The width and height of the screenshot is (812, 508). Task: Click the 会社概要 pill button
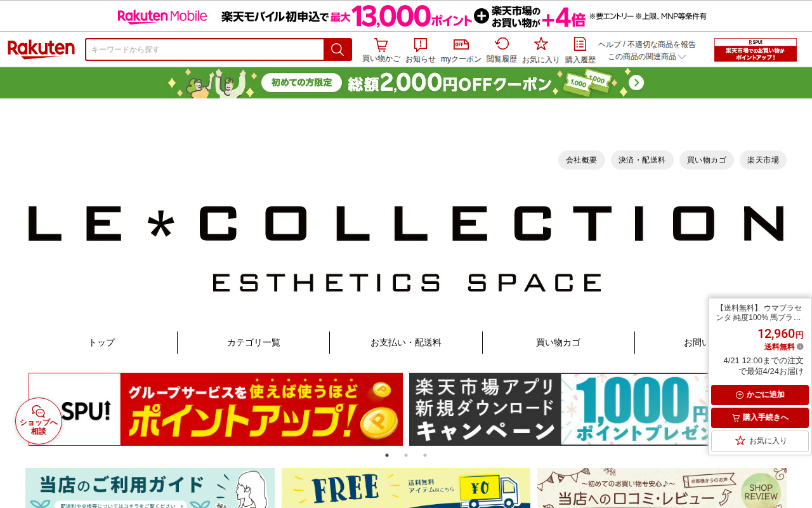[582, 160]
